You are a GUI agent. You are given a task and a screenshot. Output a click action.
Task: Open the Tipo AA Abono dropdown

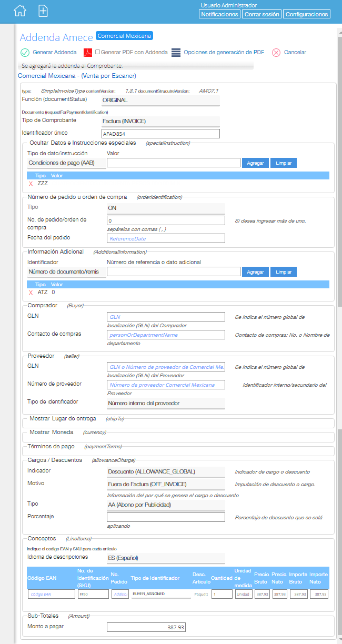click(166, 505)
